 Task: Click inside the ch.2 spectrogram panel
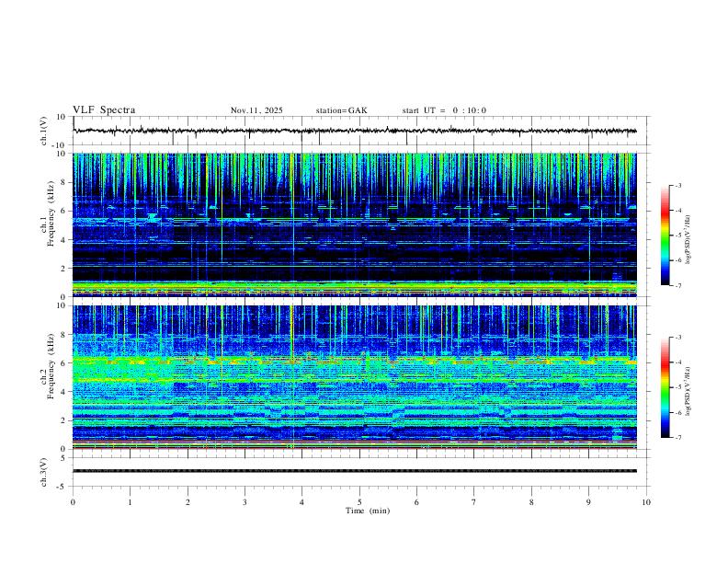(355, 377)
